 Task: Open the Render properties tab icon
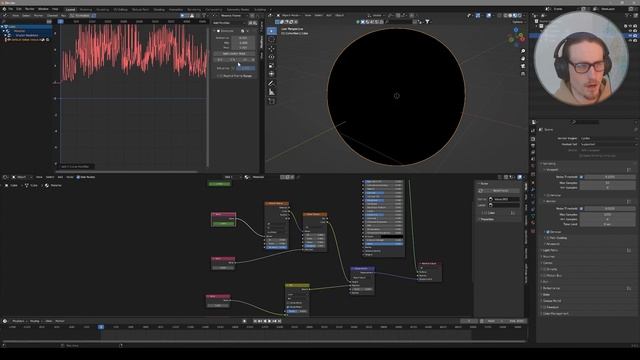click(533, 139)
